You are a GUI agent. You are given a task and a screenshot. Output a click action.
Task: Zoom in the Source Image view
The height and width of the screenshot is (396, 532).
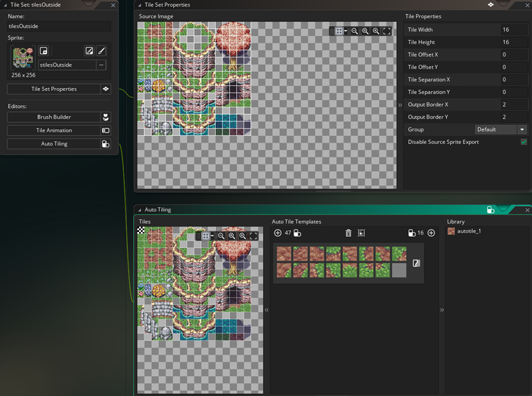point(376,31)
